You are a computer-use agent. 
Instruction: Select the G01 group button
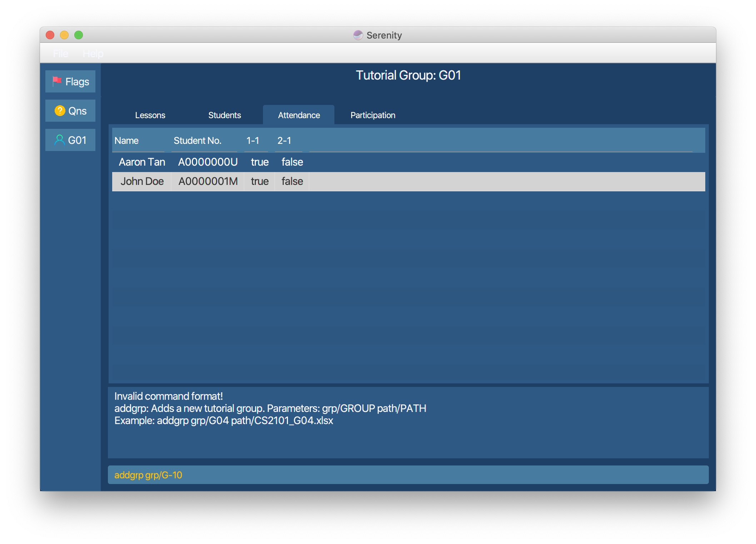click(x=70, y=140)
